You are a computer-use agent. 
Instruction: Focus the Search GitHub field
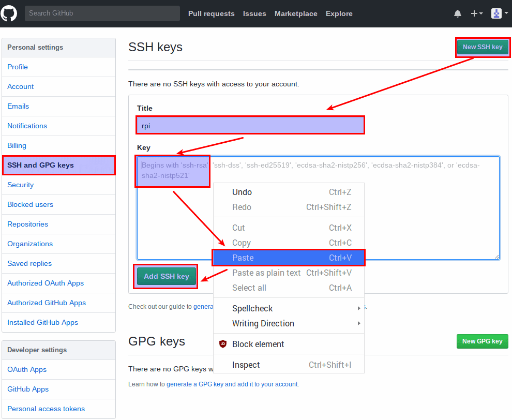pyautogui.click(x=102, y=13)
